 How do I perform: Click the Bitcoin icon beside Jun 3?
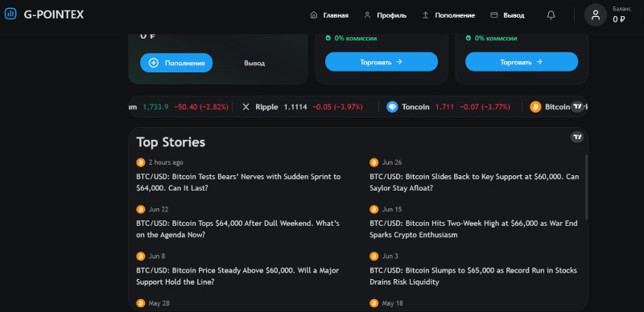[374, 257]
